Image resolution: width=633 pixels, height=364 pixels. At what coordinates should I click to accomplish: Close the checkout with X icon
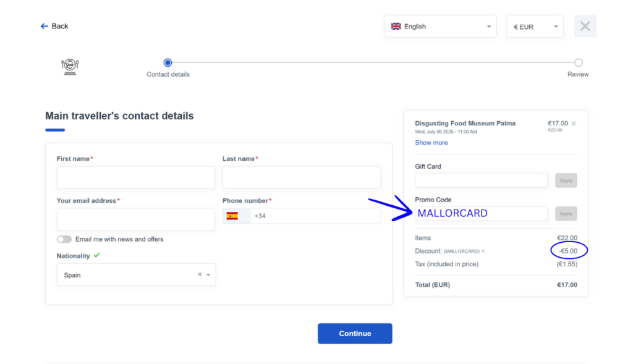coord(585,27)
